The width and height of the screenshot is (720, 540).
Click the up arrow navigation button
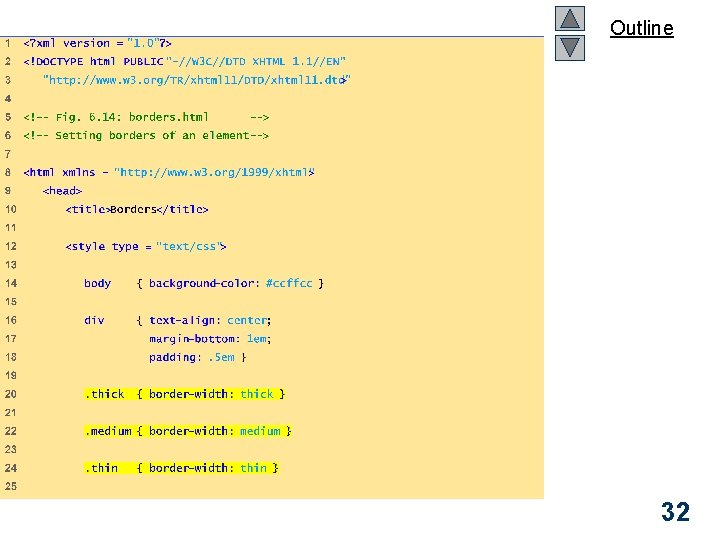click(569, 18)
